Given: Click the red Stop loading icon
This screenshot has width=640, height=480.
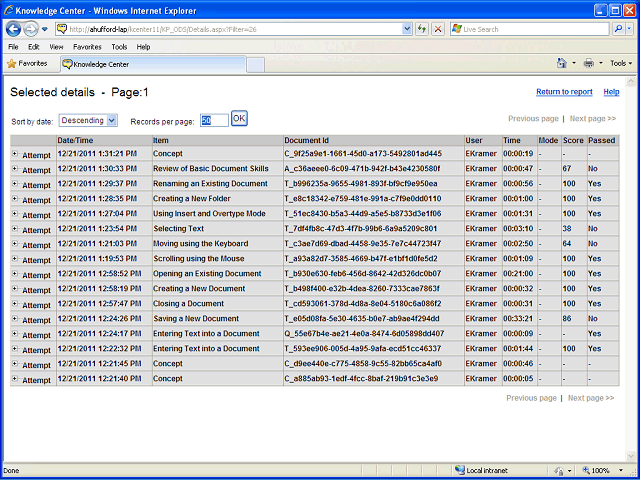Looking at the screenshot, I should tap(438, 29).
